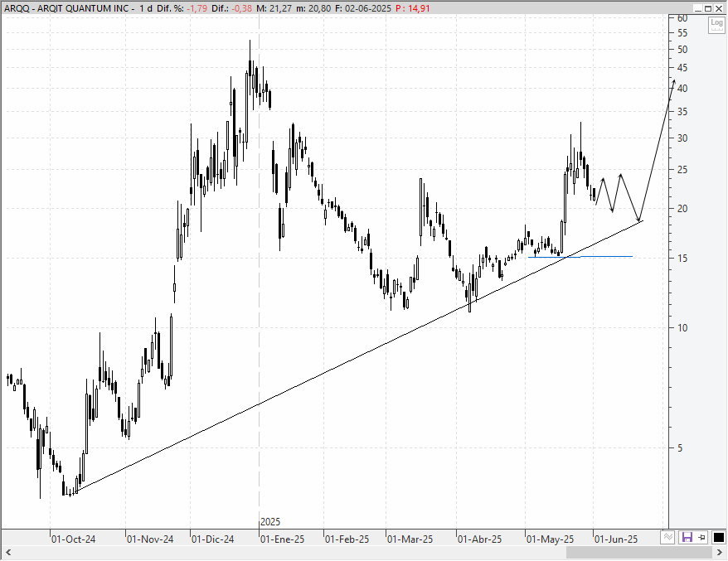728x561 pixels.
Task: Click the 40 price axis label
Action: [x=682, y=89]
